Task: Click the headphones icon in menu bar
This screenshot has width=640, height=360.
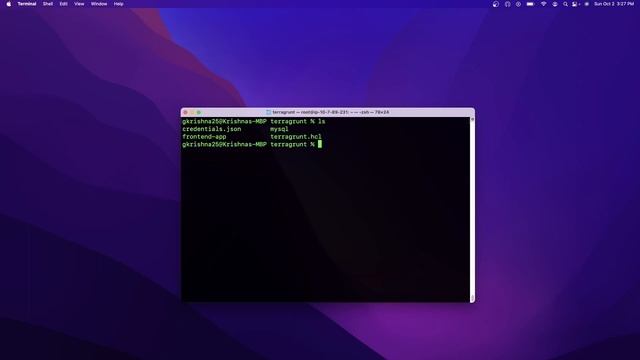Action: 507,4
